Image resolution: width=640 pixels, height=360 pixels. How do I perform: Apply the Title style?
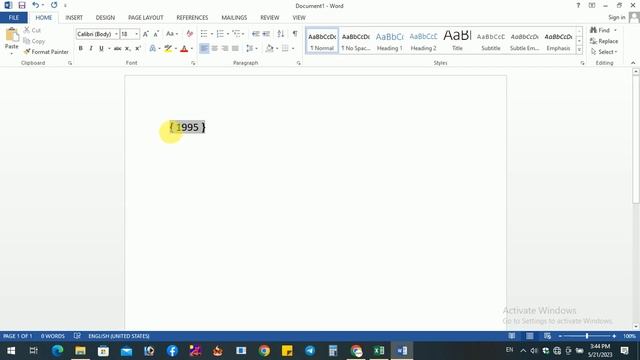(x=457, y=41)
